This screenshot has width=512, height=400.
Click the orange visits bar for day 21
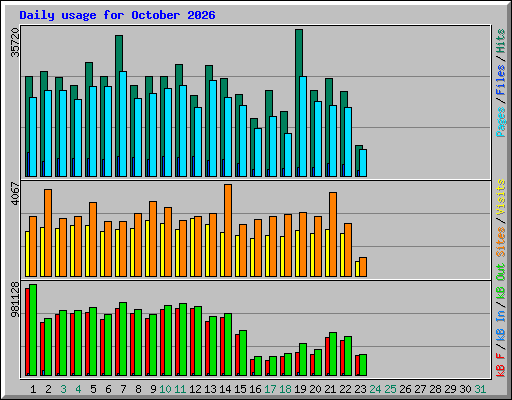[333, 234]
